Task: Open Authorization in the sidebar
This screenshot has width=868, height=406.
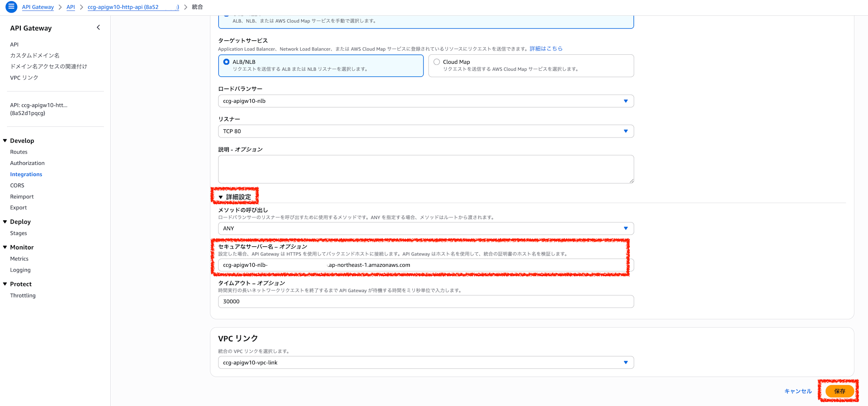Action: click(x=27, y=163)
